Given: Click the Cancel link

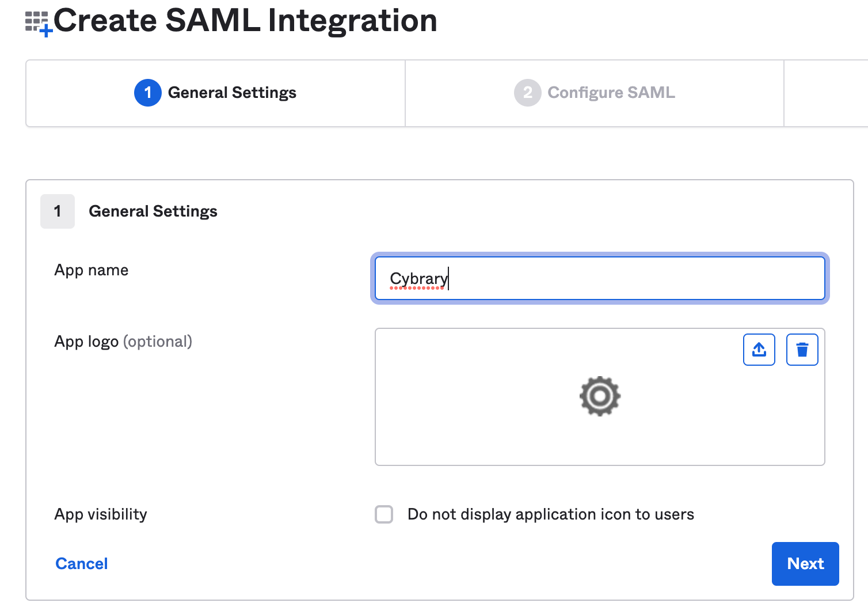Looking at the screenshot, I should (82, 564).
